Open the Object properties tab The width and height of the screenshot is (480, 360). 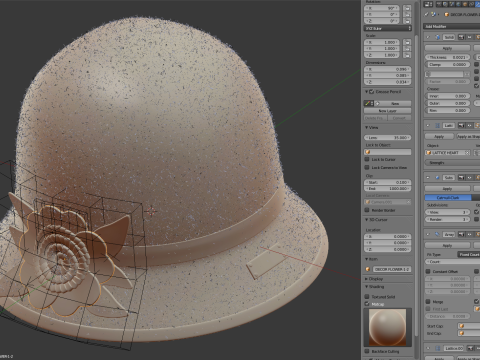[465, 4]
